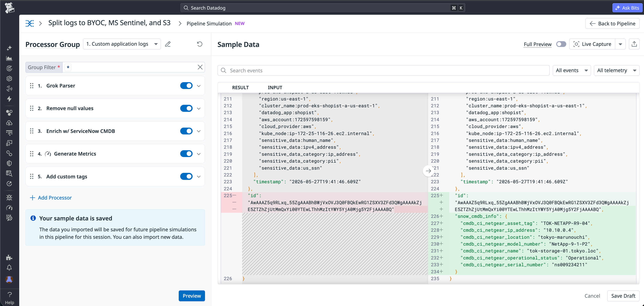Click the Back to Pipeline button
Image resolution: width=644 pixels, height=306 pixels.
pyautogui.click(x=612, y=23)
